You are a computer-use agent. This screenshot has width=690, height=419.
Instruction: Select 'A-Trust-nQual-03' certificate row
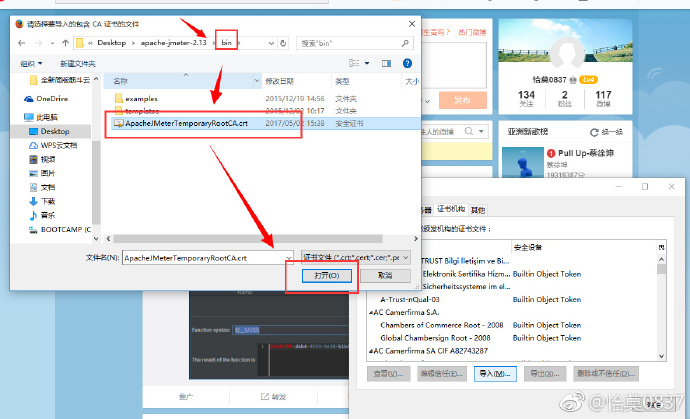[x=410, y=299]
